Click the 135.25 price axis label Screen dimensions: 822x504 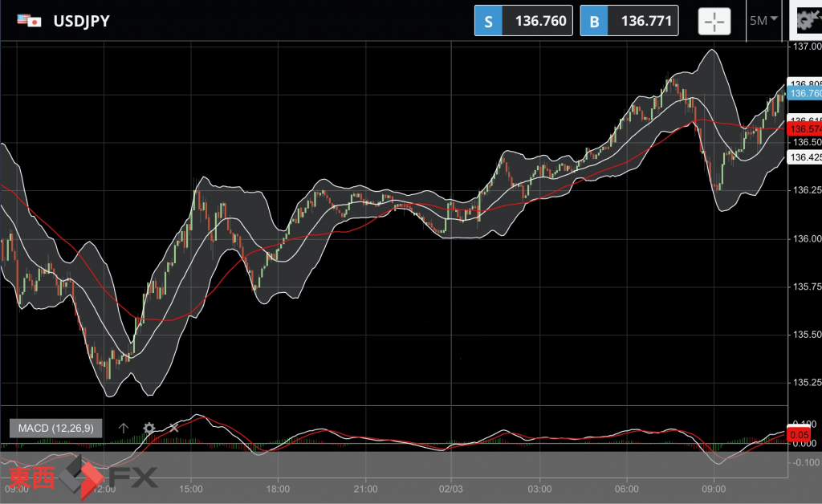pos(806,383)
